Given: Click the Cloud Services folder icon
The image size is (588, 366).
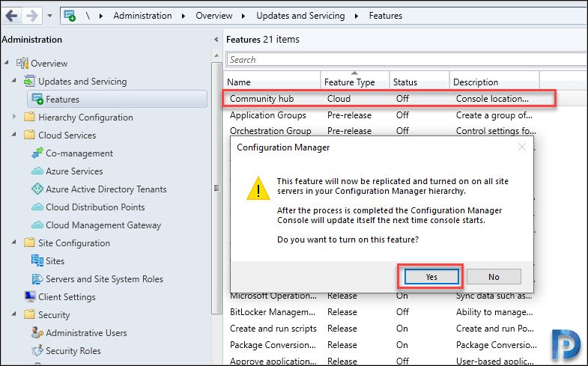Looking at the screenshot, I should [29, 135].
